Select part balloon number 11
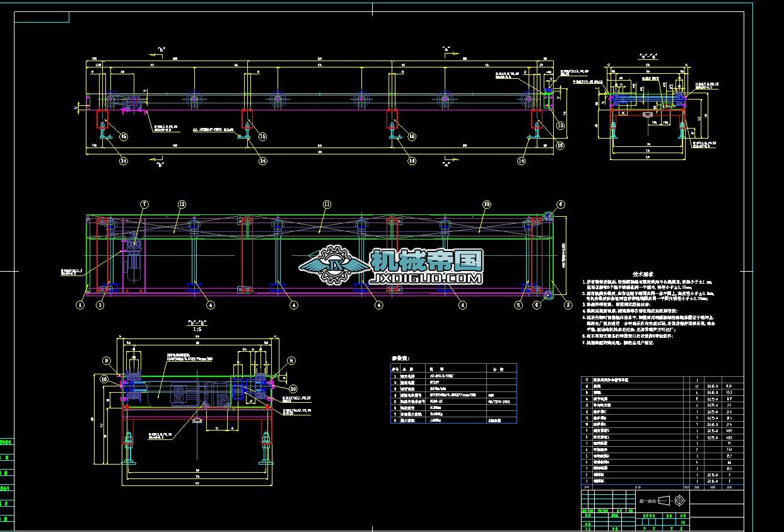The width and height of the screenshot is (784, 532). 327,204
